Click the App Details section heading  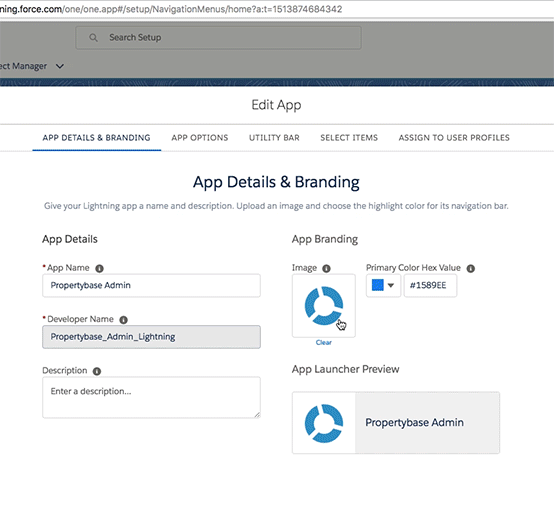[x=70, y=239]
